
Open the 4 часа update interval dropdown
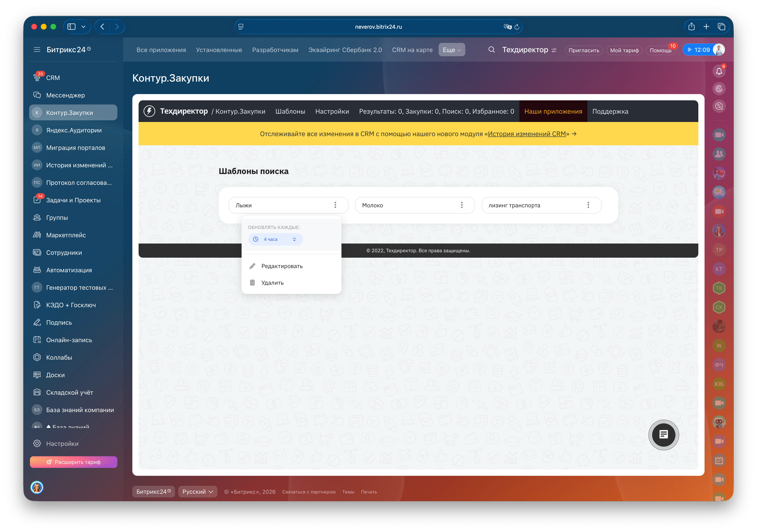pyautogui.click(x=275, y=239)
